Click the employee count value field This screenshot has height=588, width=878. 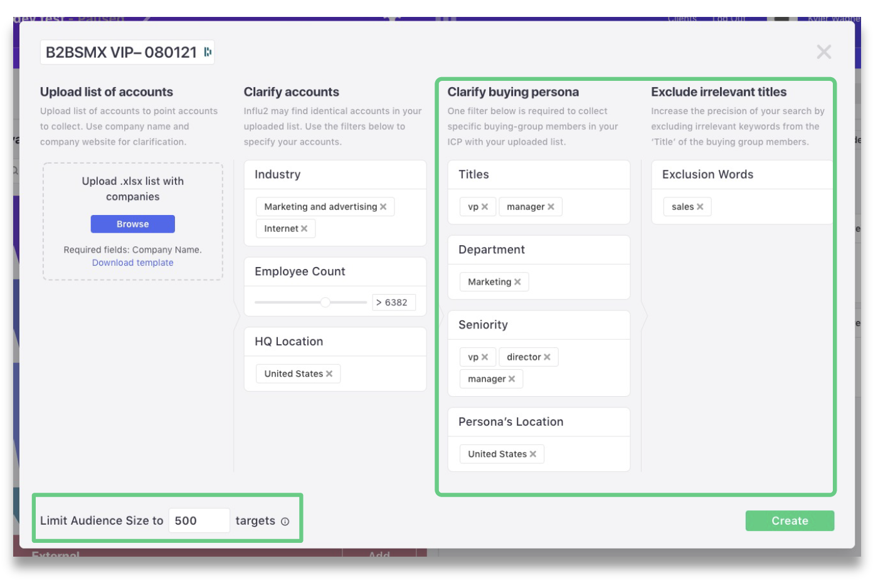(x=393, y=302)
